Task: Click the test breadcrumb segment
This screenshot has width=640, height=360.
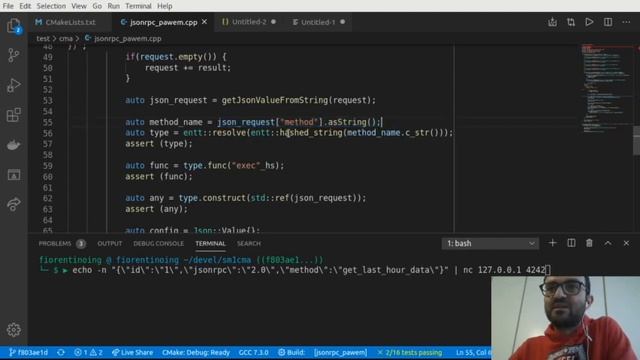Action: tap(42, 39)
